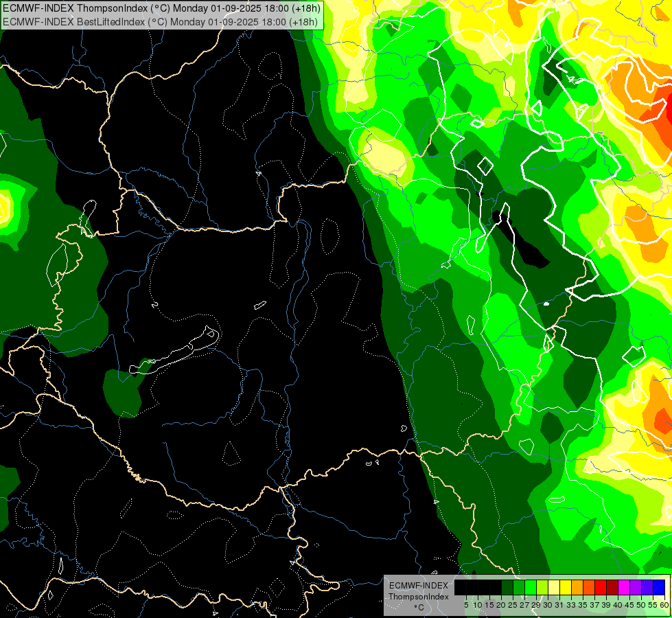
Task: Click the legend tick label 39
Action: click(x=606, y=605)
